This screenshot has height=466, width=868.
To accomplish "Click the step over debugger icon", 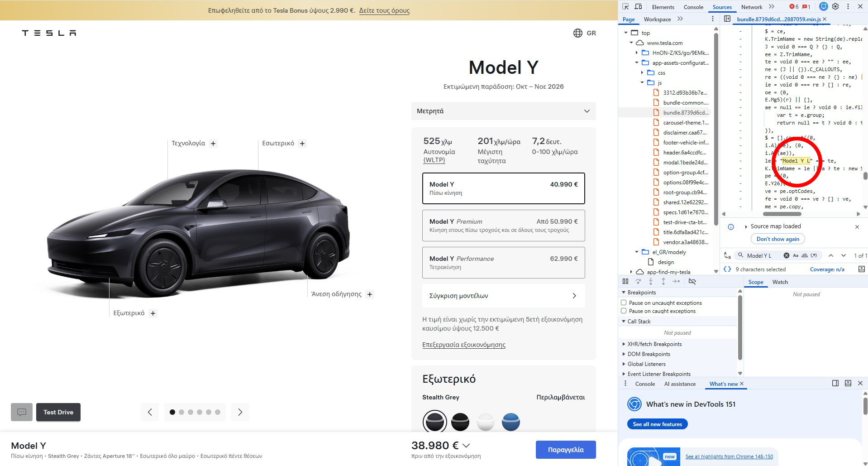I will (638, 281).
